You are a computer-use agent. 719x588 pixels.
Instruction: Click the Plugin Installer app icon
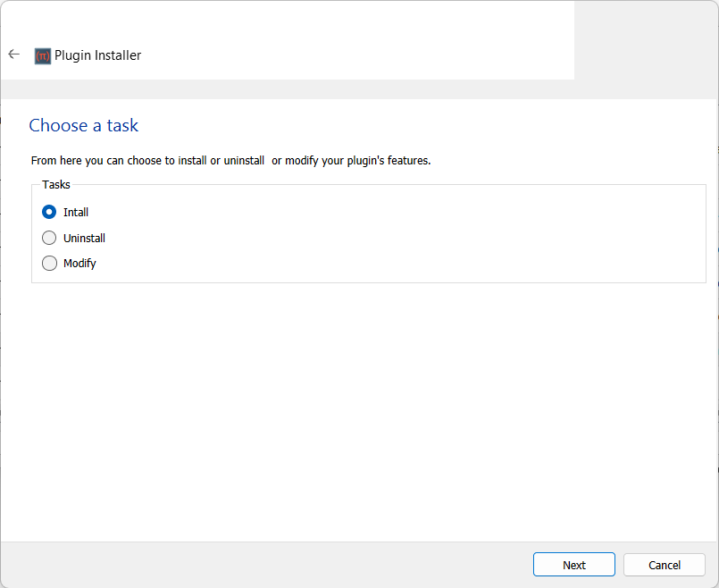coord(43,55)
